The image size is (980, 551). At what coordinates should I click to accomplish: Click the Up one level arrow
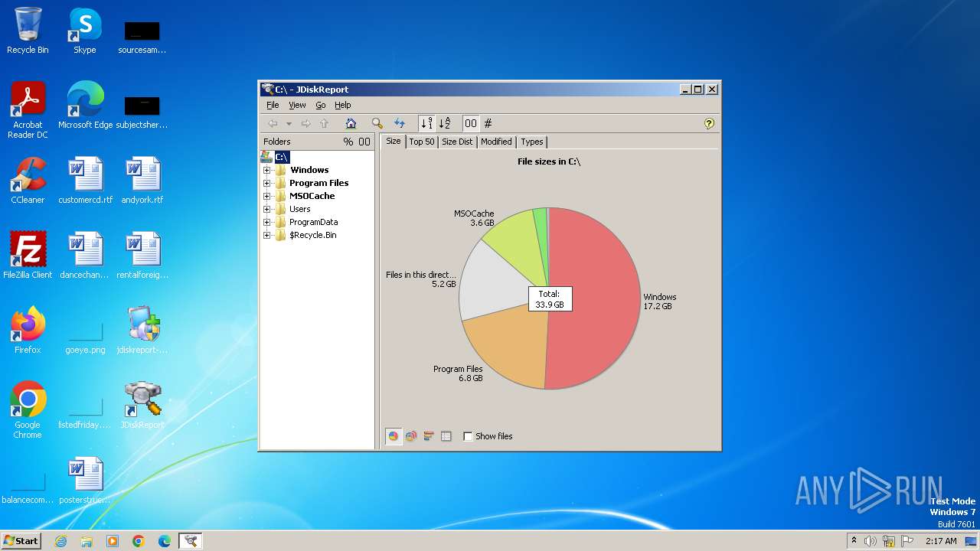[x=324, y=123]
